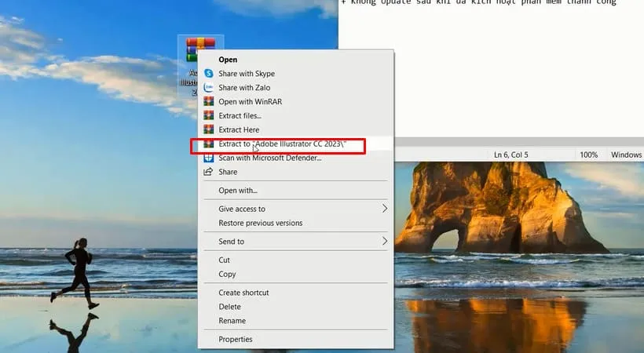Screen dimensions: 644x353
Task: Click Ln 6, Col 5 in Notepad status bar
Action: pyautogui.click(x=511, y=155)
